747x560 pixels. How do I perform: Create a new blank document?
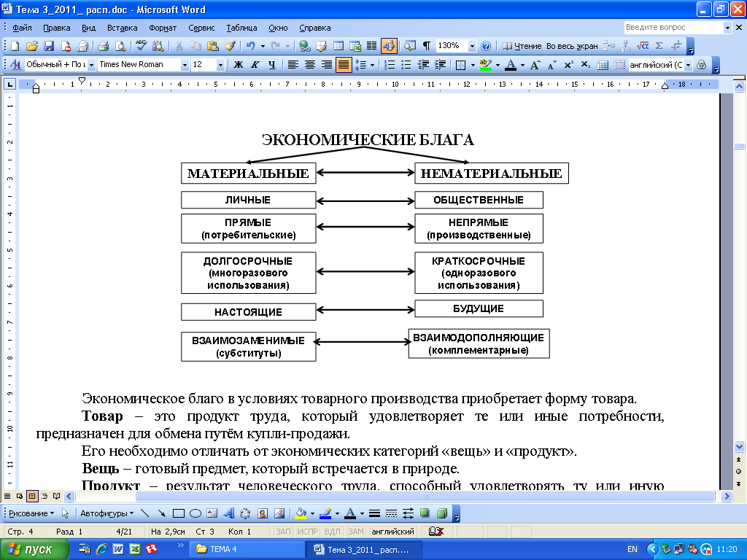(15, 46)
